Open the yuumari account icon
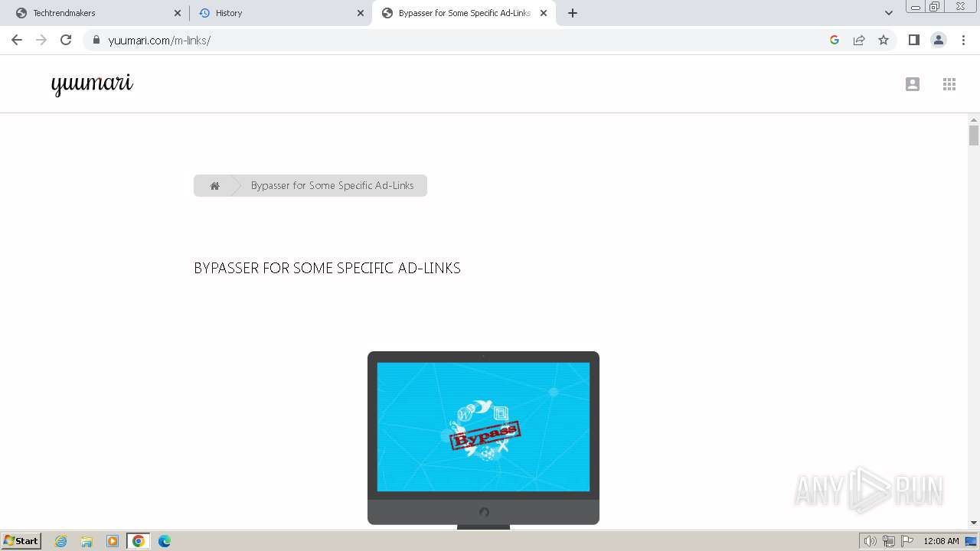This screenshot has width=980, height=551. pos(912,84)
